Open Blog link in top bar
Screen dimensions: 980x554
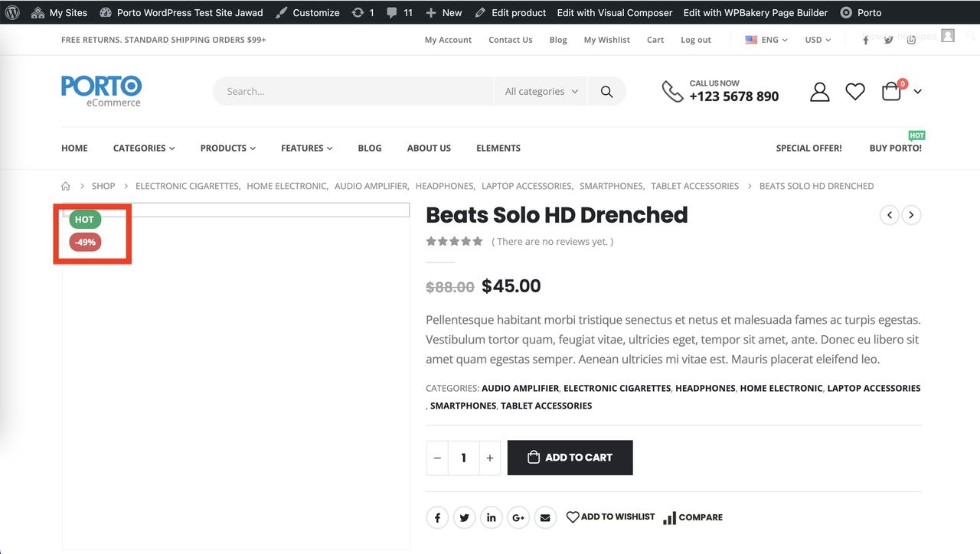tap(558, 40)
